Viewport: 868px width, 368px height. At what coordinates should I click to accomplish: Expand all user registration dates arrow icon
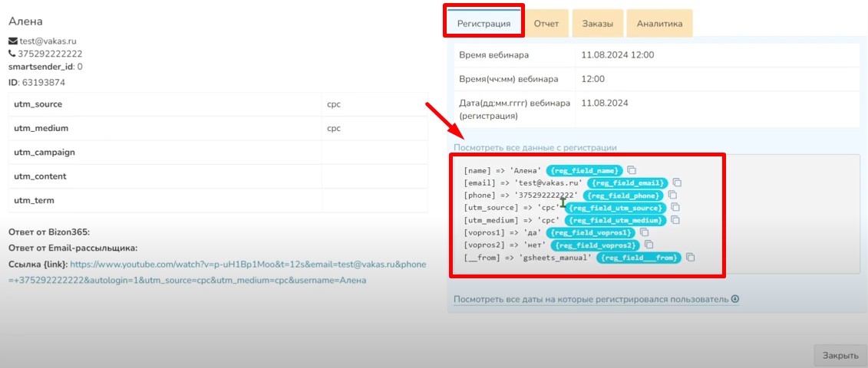(735, 299)
